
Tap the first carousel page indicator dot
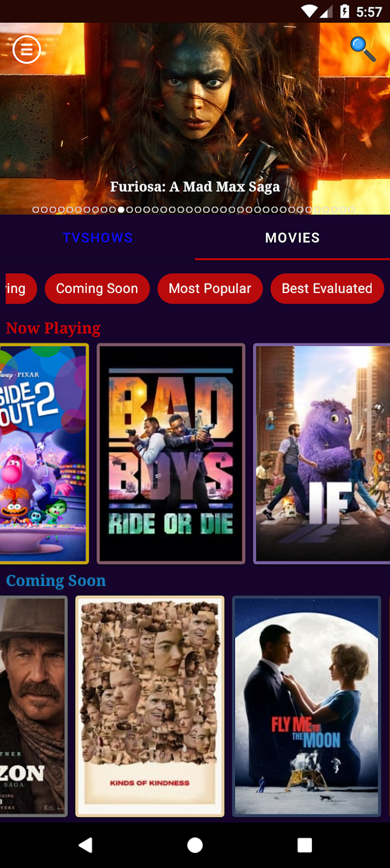[x=36, y=210]
